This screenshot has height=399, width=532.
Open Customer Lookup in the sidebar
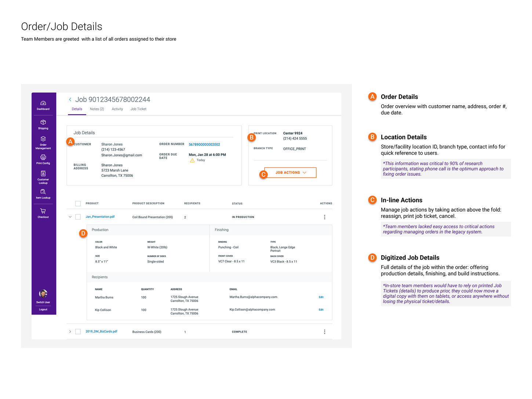click(43, 174)
